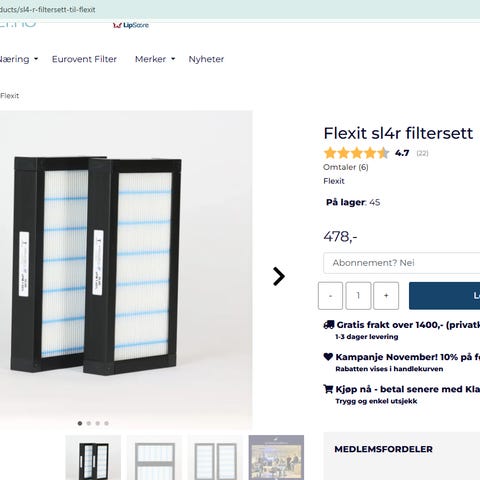Expand the Merker dropdown menu
Viewport: 480px width, 480px height.
tap(155, 59)
